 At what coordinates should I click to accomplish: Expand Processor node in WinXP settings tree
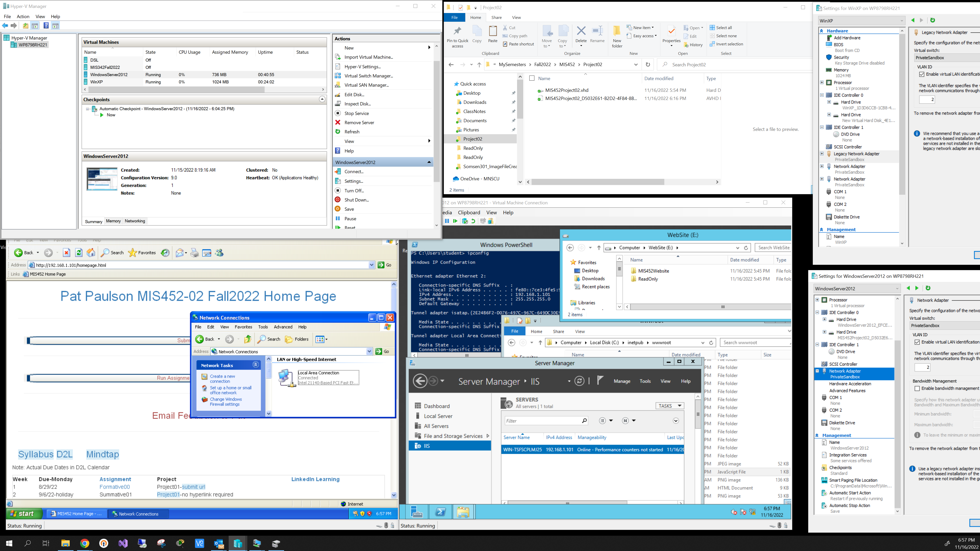point(822,82)
